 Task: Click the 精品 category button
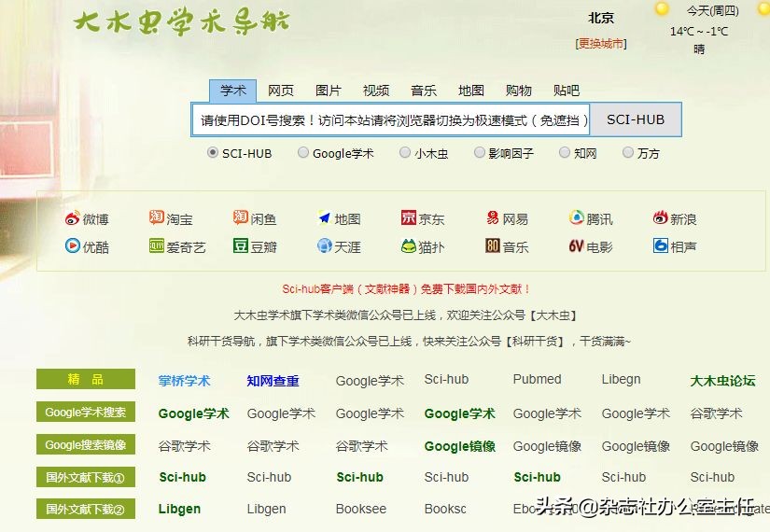[86, 379]
